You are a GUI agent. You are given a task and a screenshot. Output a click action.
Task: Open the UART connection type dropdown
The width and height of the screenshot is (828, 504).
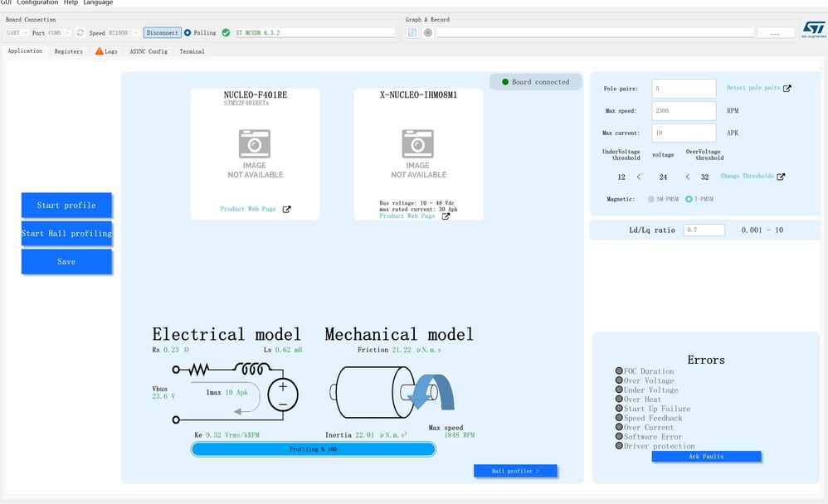(17, 32)
